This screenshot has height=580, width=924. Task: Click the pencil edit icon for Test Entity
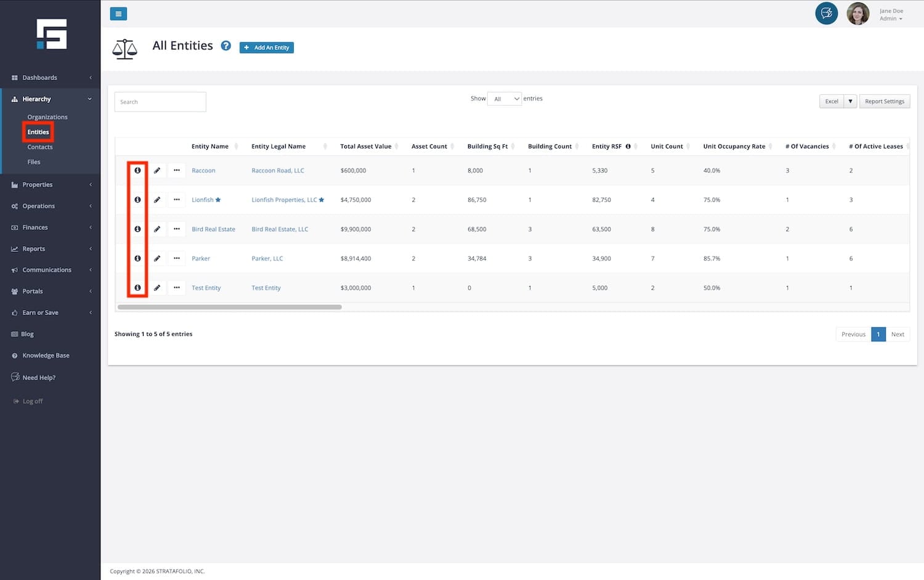point(157,288)
